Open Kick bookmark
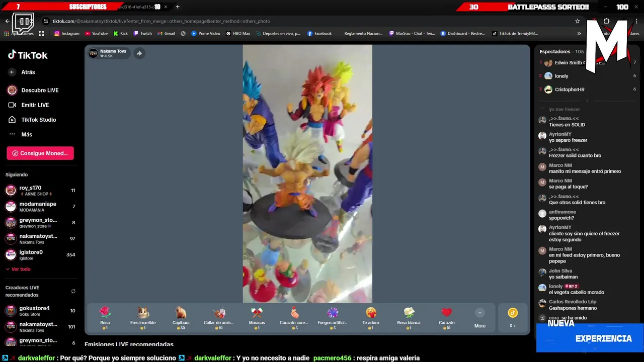The width and height of the screenshot is (644, 362). (121, 34)
